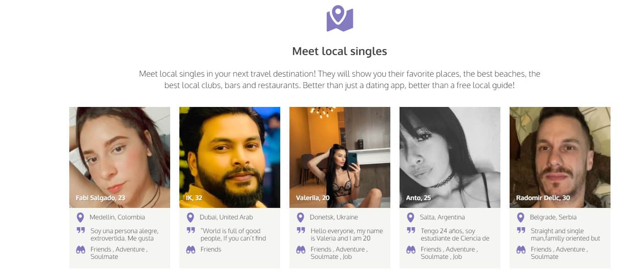Click location pin icon beside Dubai
644x274 pixels.
[190, 218]
